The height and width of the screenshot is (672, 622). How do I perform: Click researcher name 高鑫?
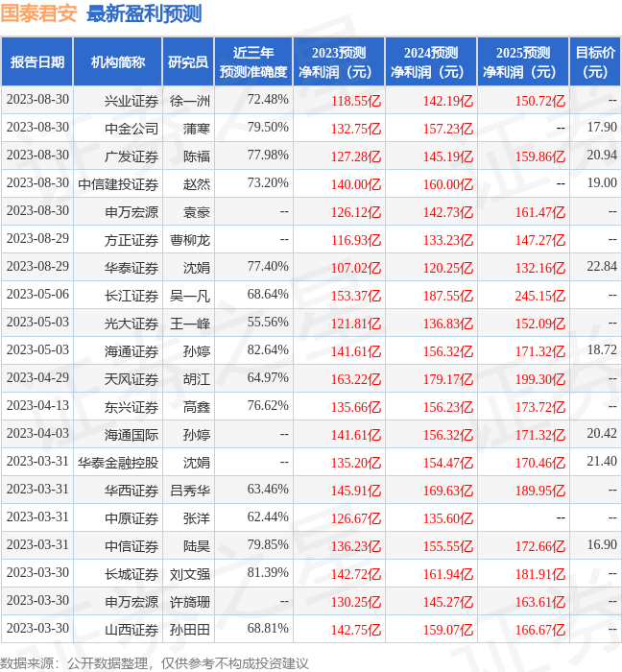pyautogui.click(x=197, y=408)
